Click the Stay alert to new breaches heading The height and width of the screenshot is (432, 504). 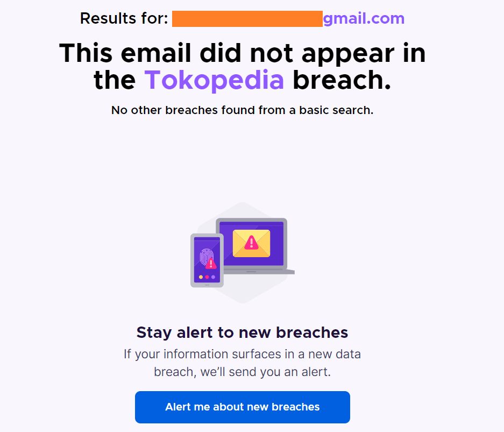242,332
